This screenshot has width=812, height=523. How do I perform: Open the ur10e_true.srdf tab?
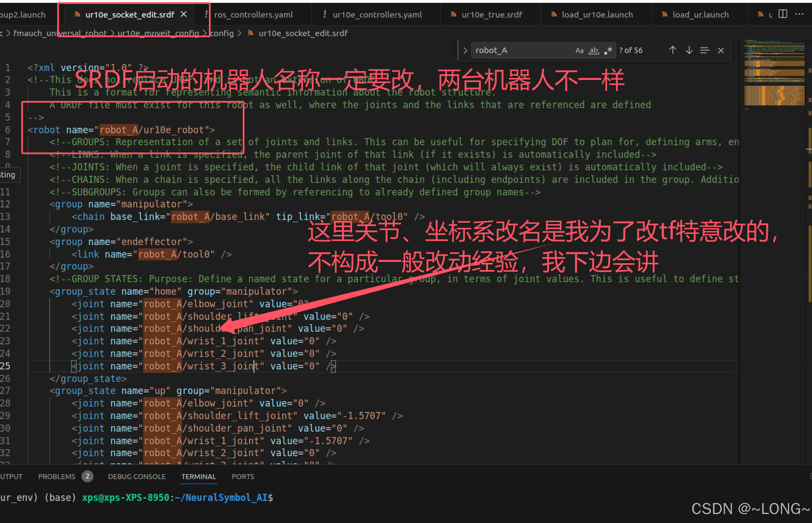tap(491, 15)
